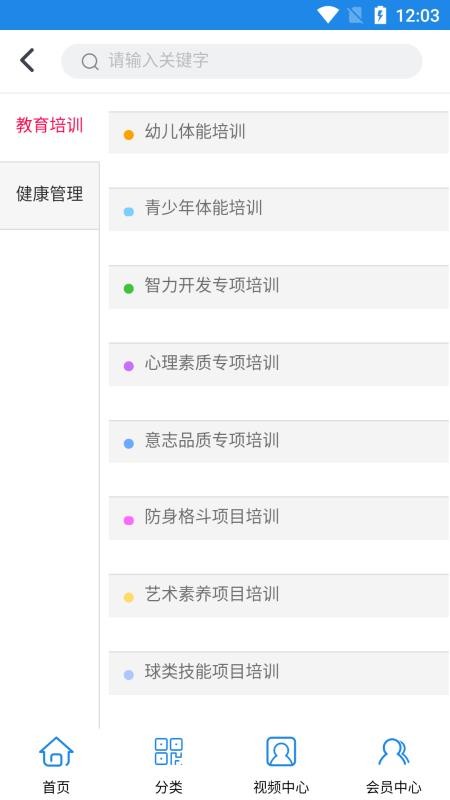Open the 视频中心 portrait icon
The height and width of the screenshot is (800, 450).
tap(281, 752)
